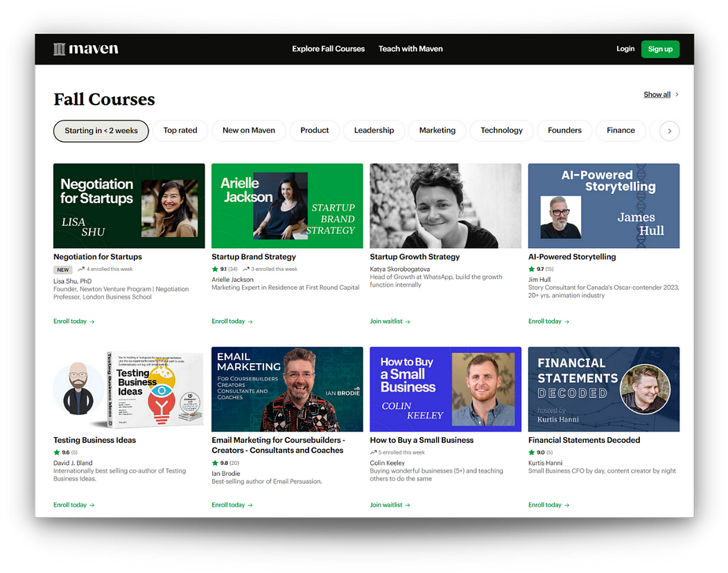Click Enroll today under Testing Business Ideas
728x573 pixels.
(x=73, y=505)
